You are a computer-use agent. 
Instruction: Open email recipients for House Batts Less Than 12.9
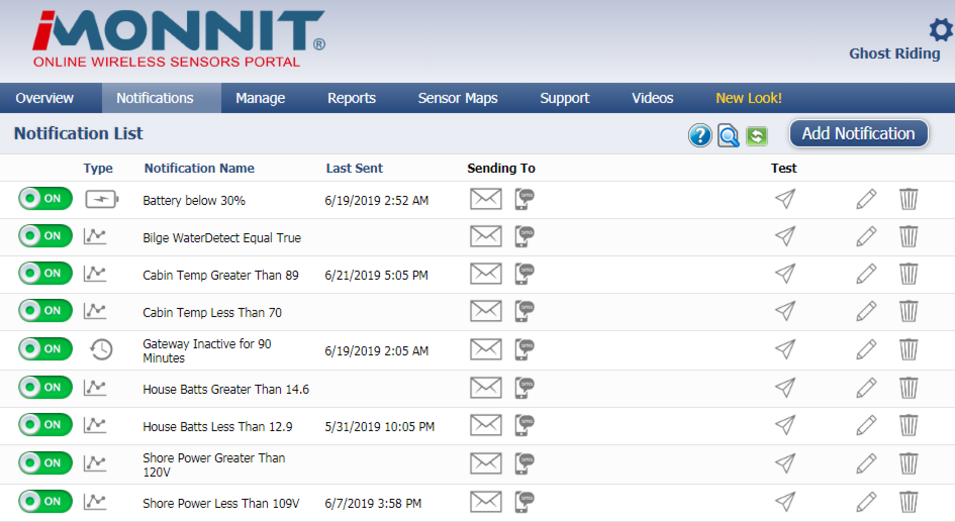click(485, 425)
